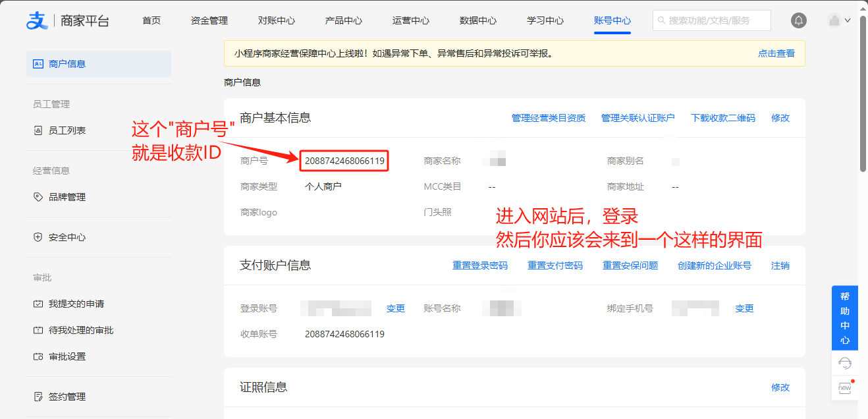
Task: Click the 下载收款二维码 link
Action: tap(722, 118)
